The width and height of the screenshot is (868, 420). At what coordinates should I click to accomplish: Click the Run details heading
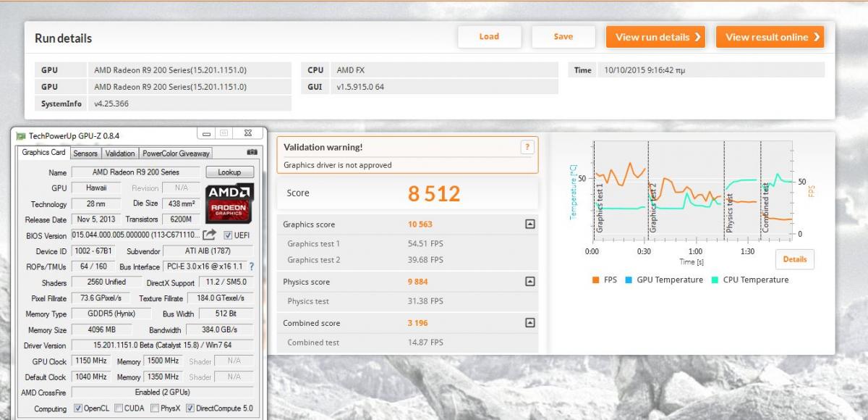tap(64, 38)
